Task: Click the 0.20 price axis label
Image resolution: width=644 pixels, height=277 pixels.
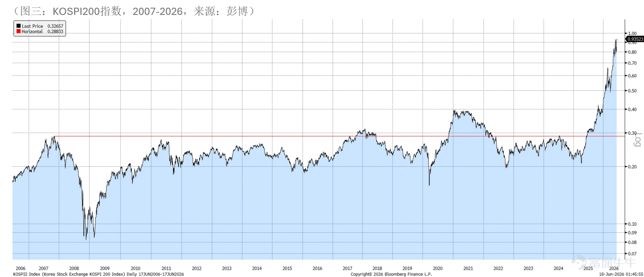Action: coord(632,167)
